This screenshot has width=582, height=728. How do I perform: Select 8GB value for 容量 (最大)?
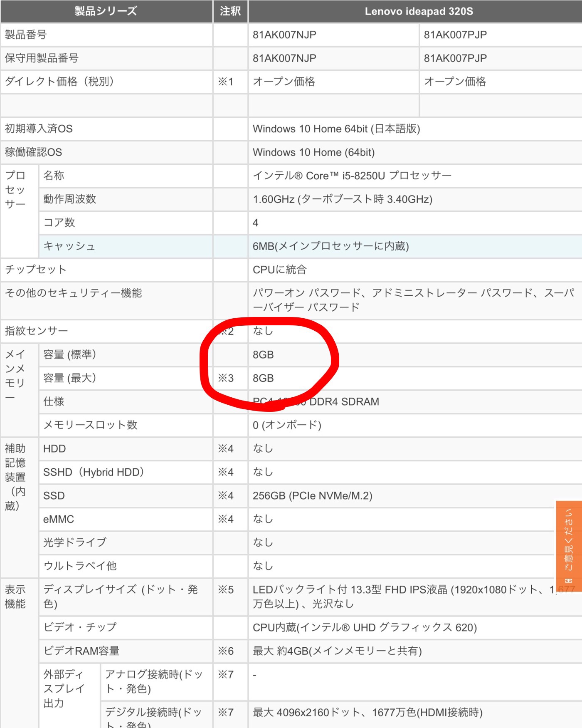tap(263, 378)
